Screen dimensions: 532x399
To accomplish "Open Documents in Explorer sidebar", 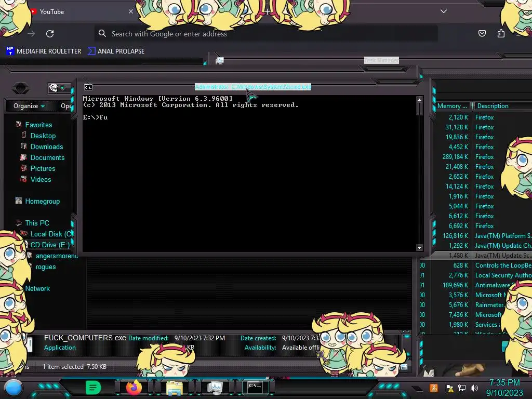I will tap(47, 157).
